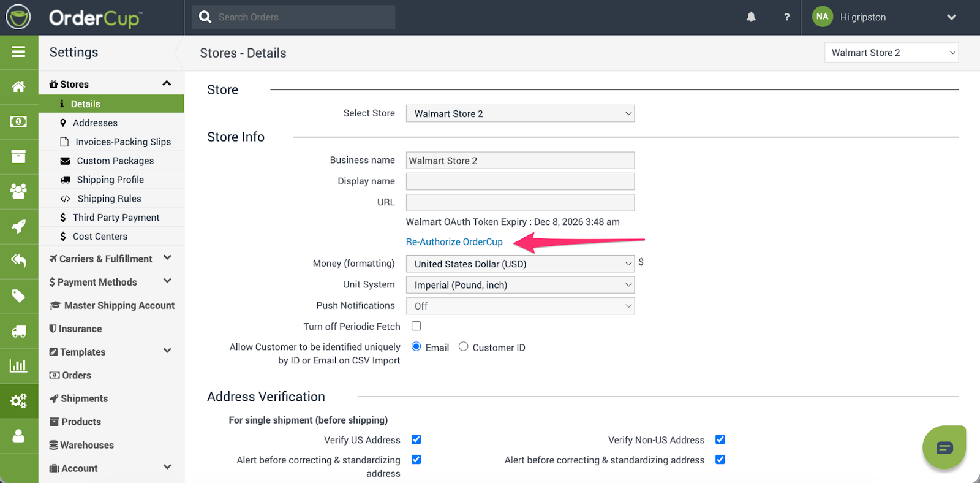The image size is (980, 483).
Task: Open the Home icon in green sidebar
Action: 18,86
